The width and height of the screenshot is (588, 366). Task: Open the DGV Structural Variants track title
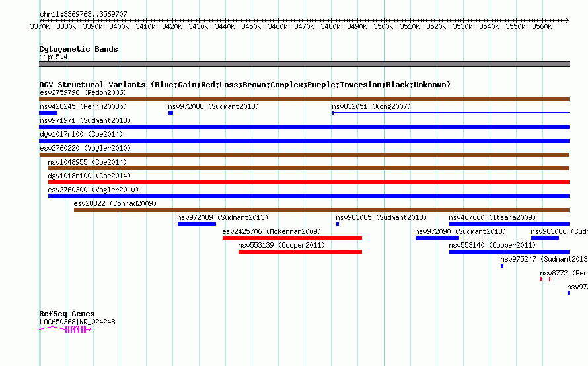point(245,85)
